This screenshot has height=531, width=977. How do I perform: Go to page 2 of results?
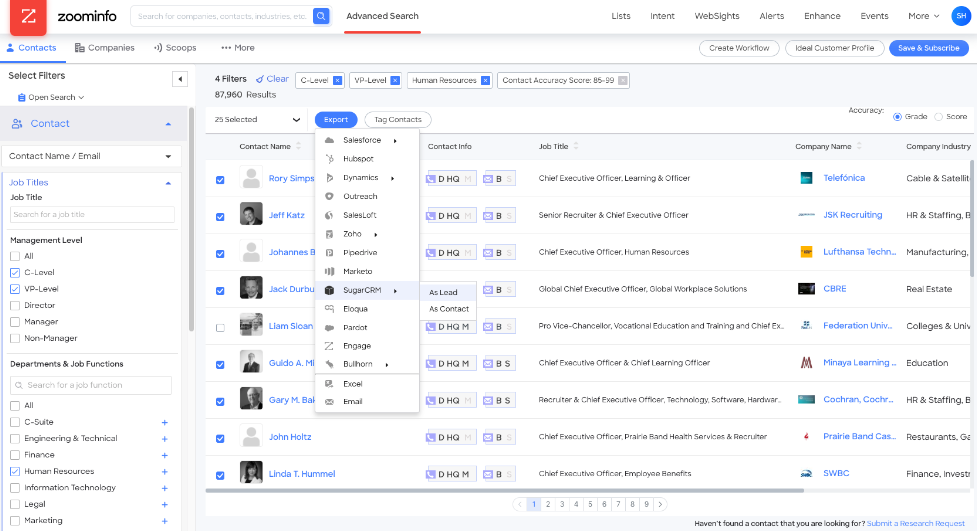coord(548,505)
